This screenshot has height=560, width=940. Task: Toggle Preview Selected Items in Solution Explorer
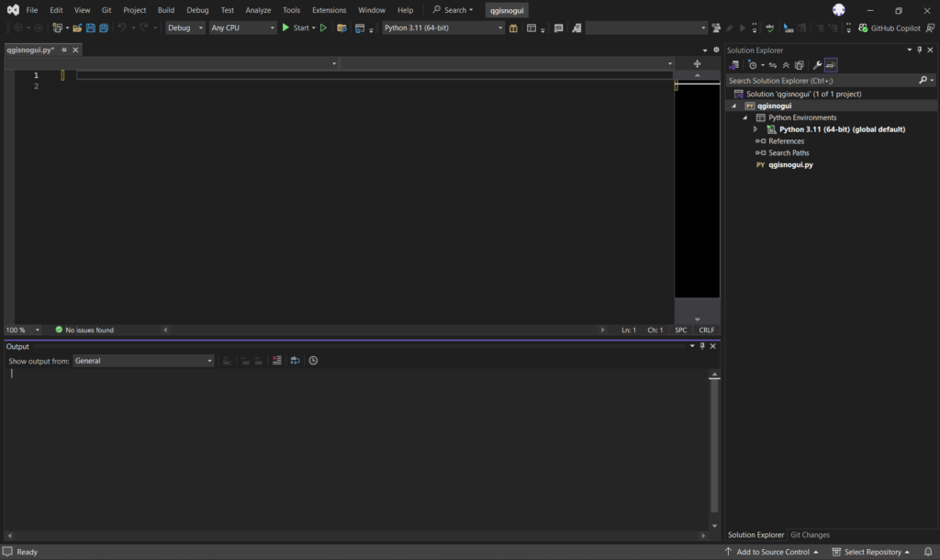pyautogui.click(x=831, y=65)
